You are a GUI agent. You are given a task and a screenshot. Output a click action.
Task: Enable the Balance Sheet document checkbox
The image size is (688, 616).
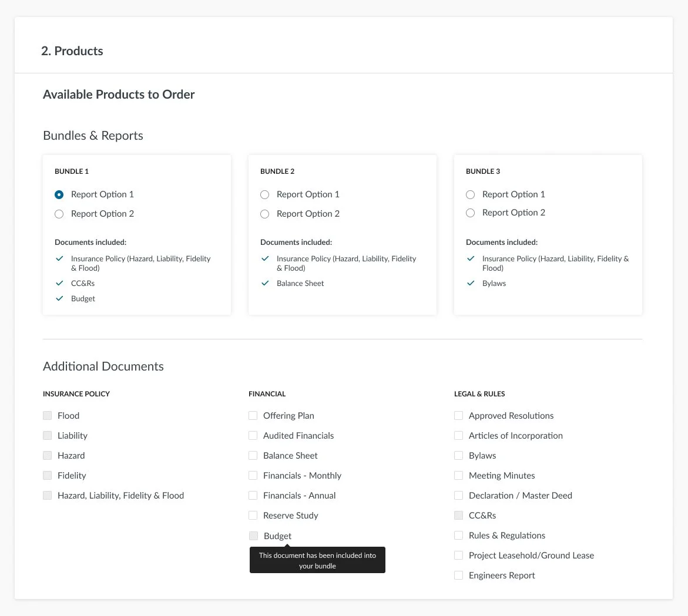253,456
